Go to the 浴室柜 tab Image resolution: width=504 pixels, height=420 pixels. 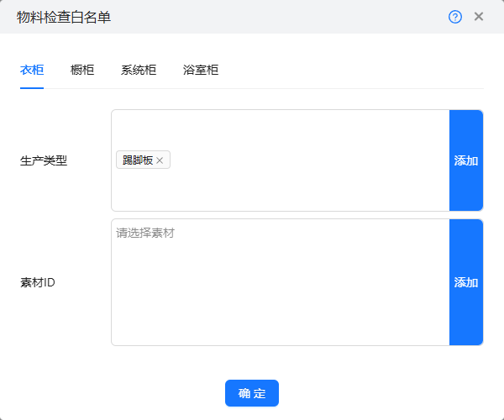tap(201, 71)
